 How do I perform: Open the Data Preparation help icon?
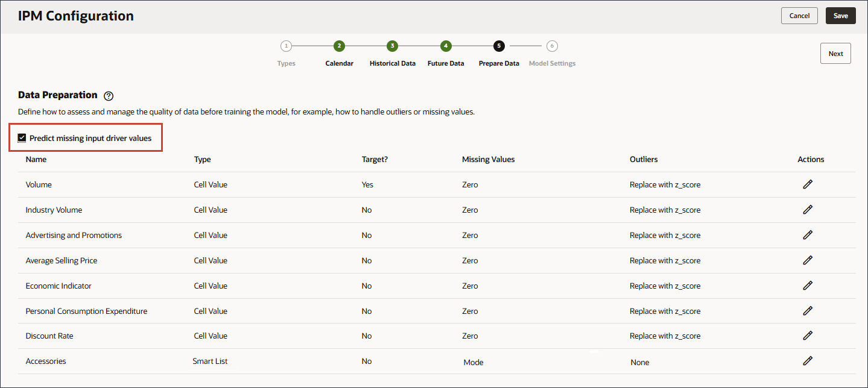tap(109, 96)
